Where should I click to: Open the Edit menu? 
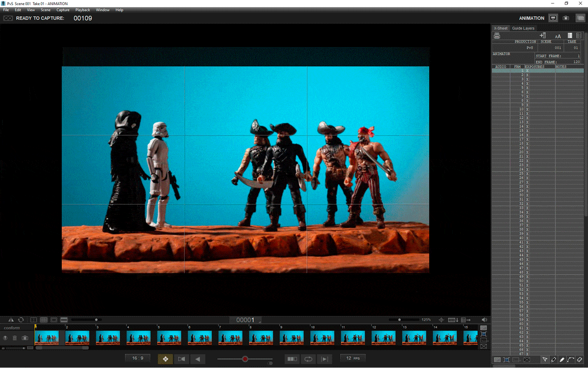click(18, 10)
